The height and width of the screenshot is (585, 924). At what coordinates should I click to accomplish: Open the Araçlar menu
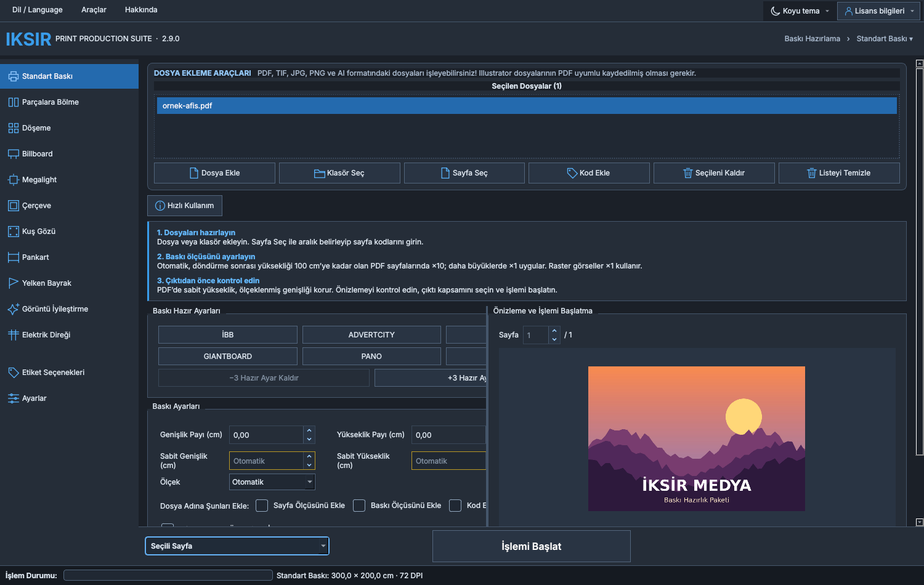point(94,10)
